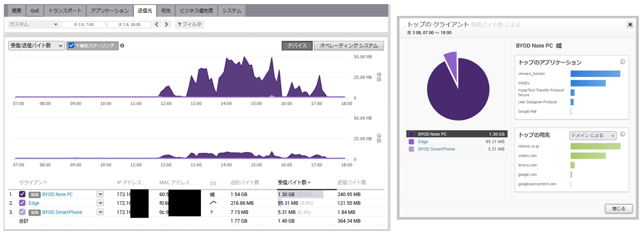The width and height of the screenshot is (644, 234).
Task: Open トップの宛先 details arrow icon
Action: (622, 135)
